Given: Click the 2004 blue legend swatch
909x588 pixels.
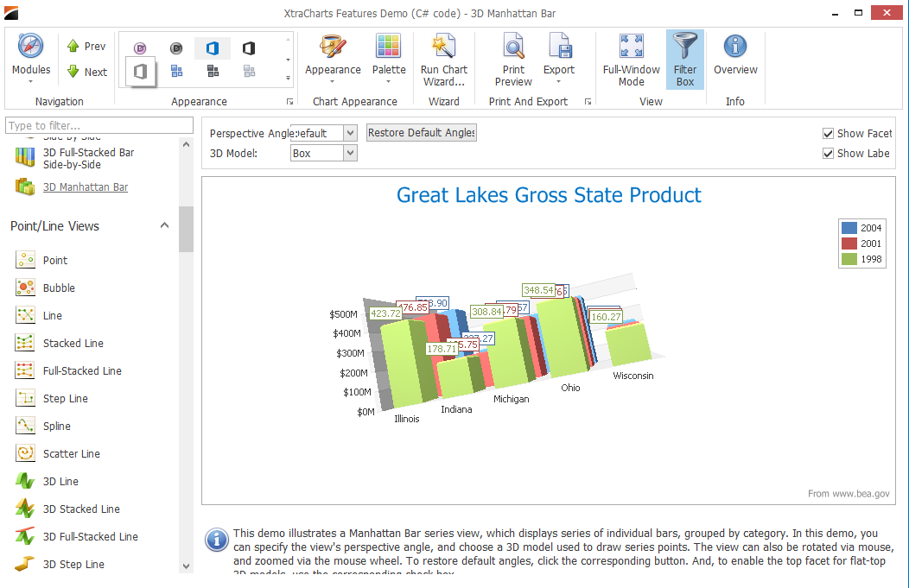Looking at the screenshot, I should [x=849, y=228].
